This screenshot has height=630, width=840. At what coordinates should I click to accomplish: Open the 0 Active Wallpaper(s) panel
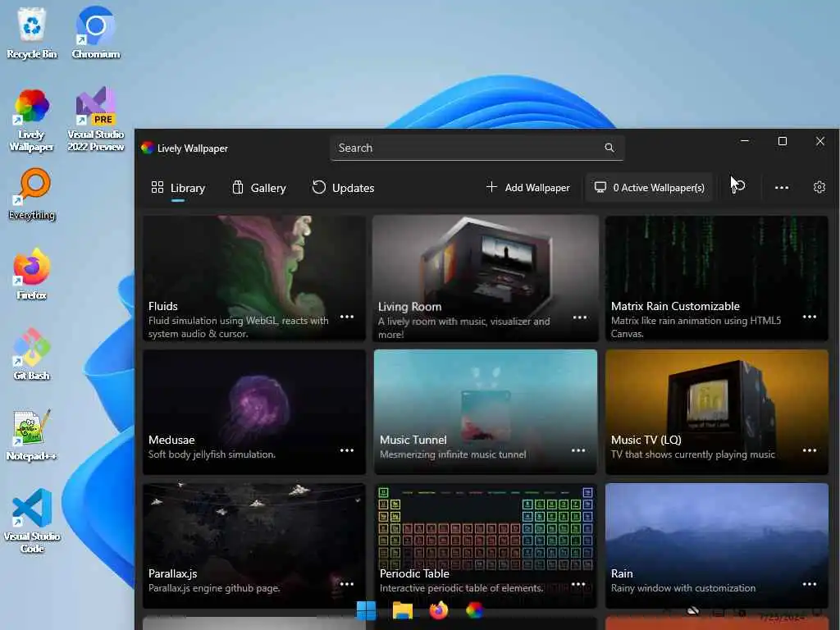(650, 188)
